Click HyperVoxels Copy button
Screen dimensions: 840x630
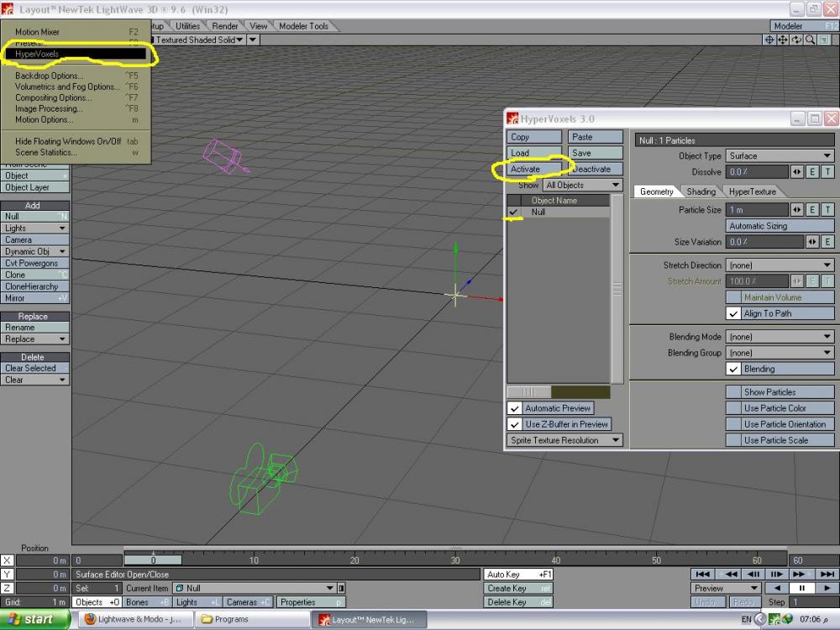(x=534, y=137)
